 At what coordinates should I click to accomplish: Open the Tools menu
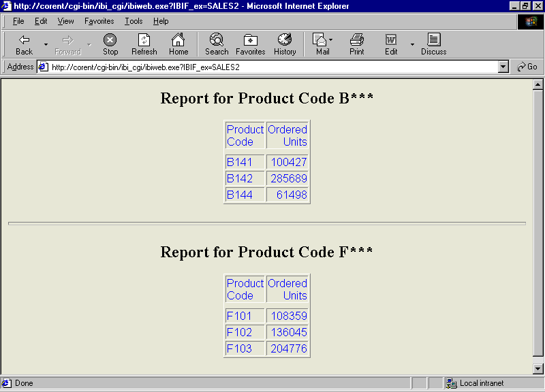click(x=133, y=21)
